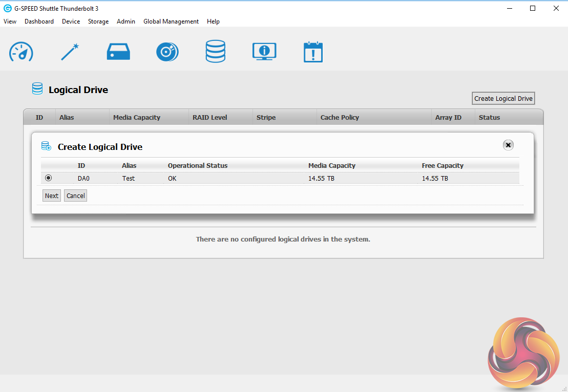This screenshot has width=568, height=392.
Task: Click the Create Logical Drive button
Action: (x=503, y=99)
